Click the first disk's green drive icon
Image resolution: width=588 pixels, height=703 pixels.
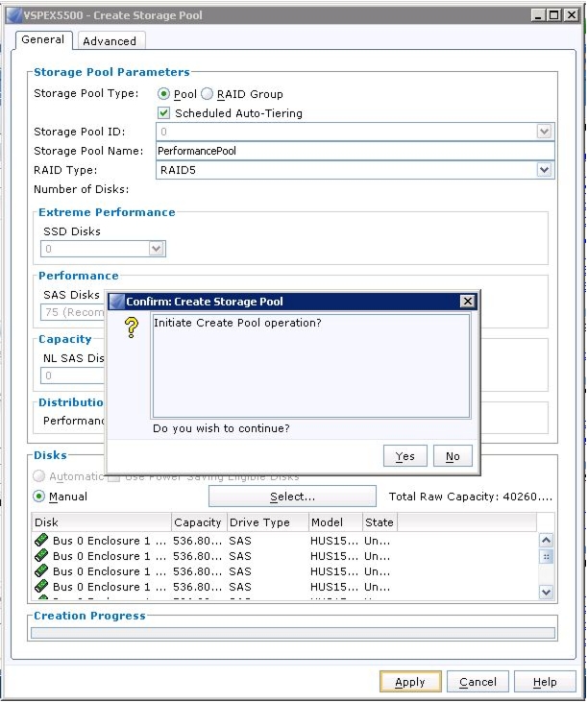(x=41, y=541)
